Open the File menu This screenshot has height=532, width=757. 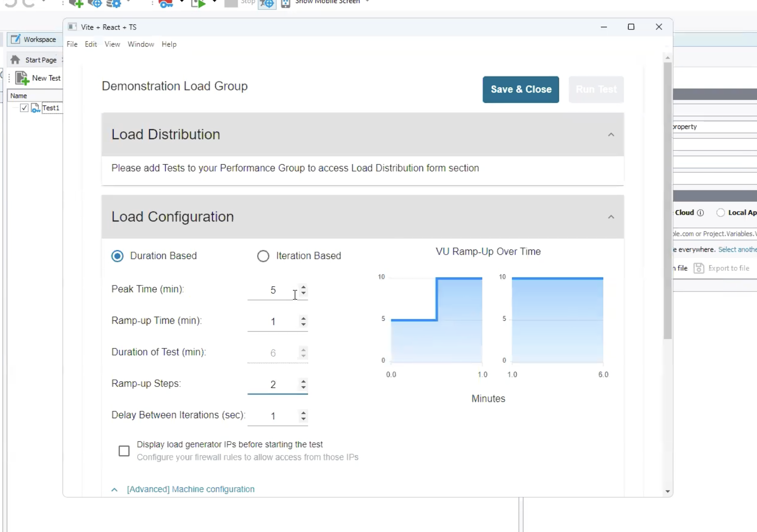click(x=72, y=44)
